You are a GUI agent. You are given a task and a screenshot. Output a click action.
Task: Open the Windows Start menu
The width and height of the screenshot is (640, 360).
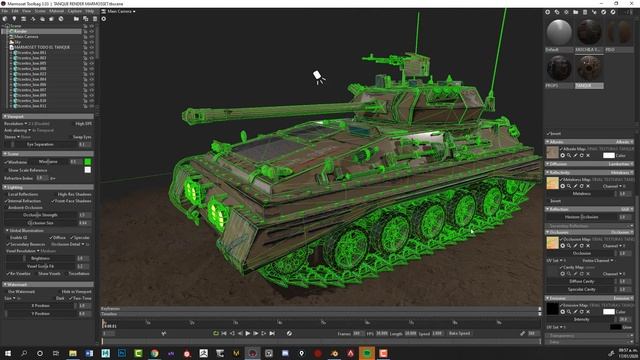pos(7,353)
